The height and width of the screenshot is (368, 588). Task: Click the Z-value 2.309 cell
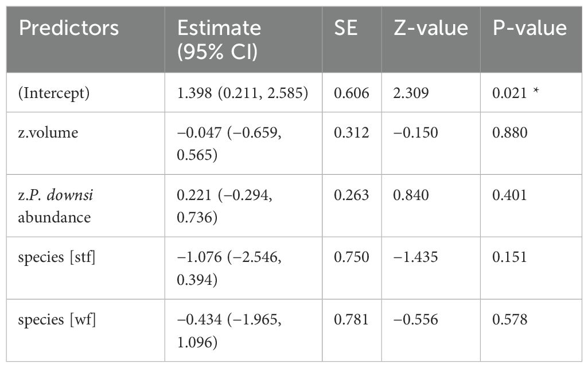[411, 93]
